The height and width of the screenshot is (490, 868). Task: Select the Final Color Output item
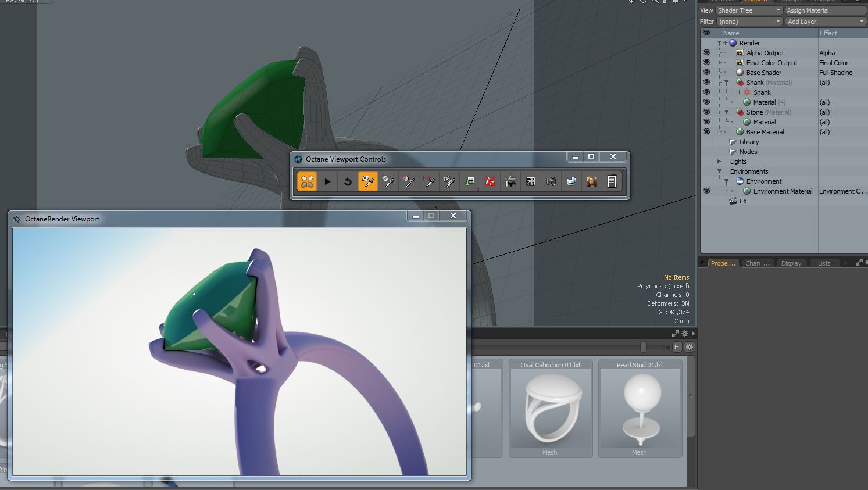772,63
